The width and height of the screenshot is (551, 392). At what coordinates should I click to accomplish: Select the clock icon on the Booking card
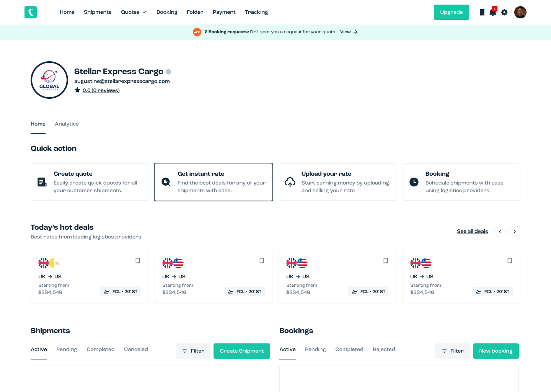[414, 182]
